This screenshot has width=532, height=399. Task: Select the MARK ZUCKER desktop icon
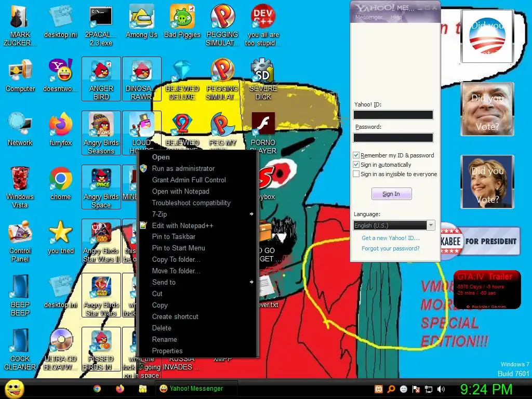pos(20,26)
